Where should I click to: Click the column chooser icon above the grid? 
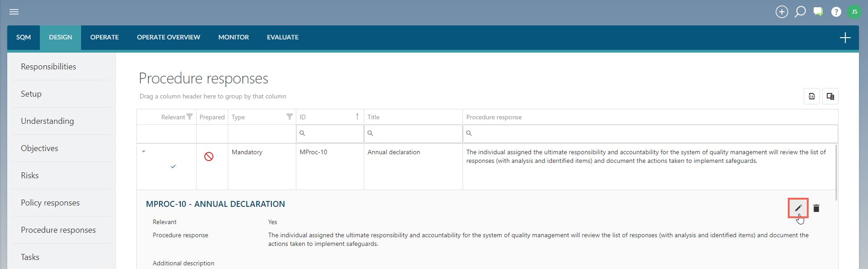[x=830, y=96]
